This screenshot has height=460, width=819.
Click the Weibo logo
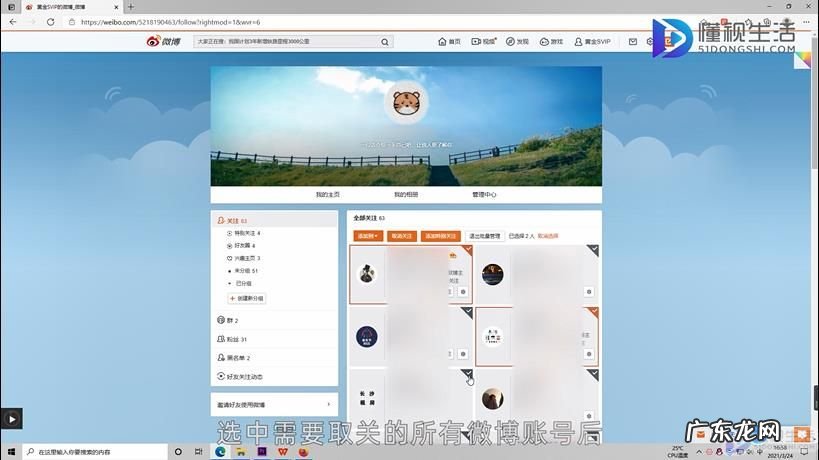[163, 41]
